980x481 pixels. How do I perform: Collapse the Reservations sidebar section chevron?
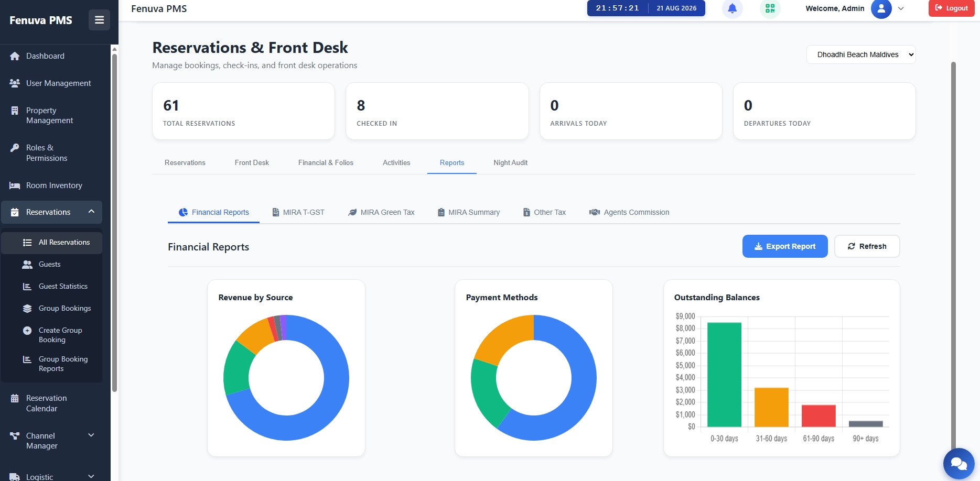pos(91,212)
